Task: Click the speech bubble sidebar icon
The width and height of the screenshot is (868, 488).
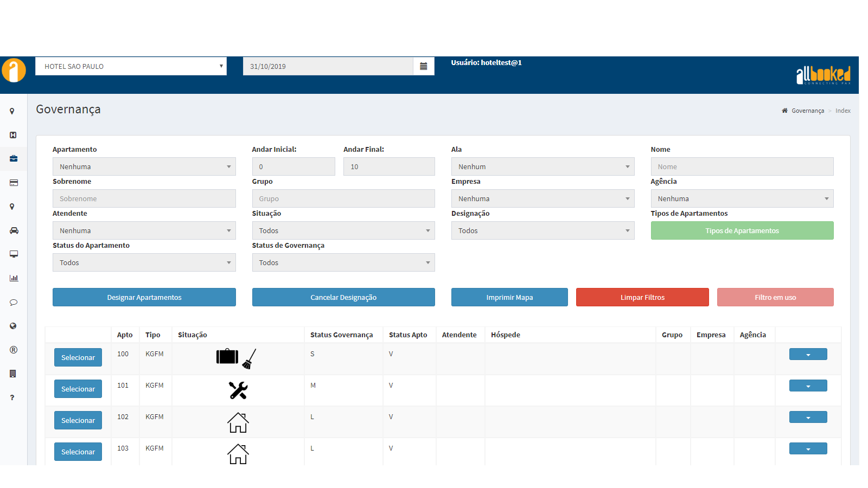Action: coord(14,302)
